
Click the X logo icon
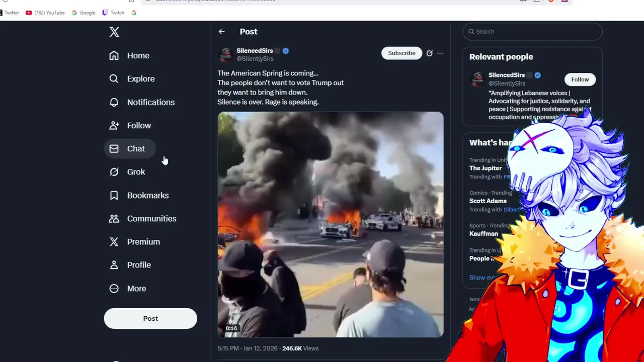tap(114, 32)
